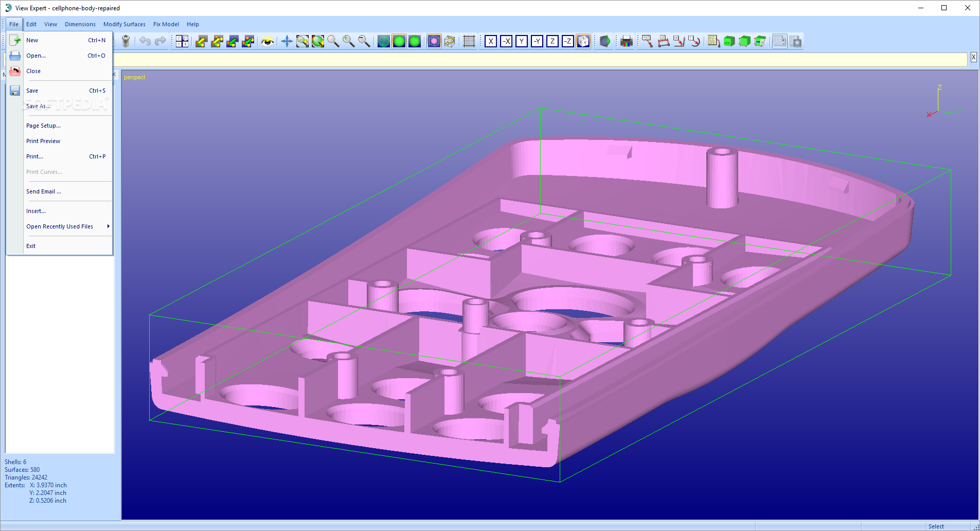Open the Dimensions menu

(x=80, y=24)
